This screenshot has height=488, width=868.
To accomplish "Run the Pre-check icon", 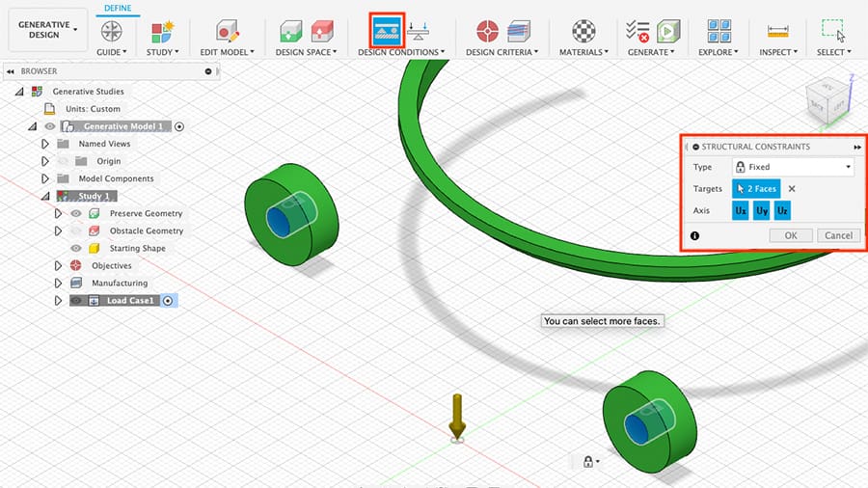I will pyautogui.click(x=637, y=31).
